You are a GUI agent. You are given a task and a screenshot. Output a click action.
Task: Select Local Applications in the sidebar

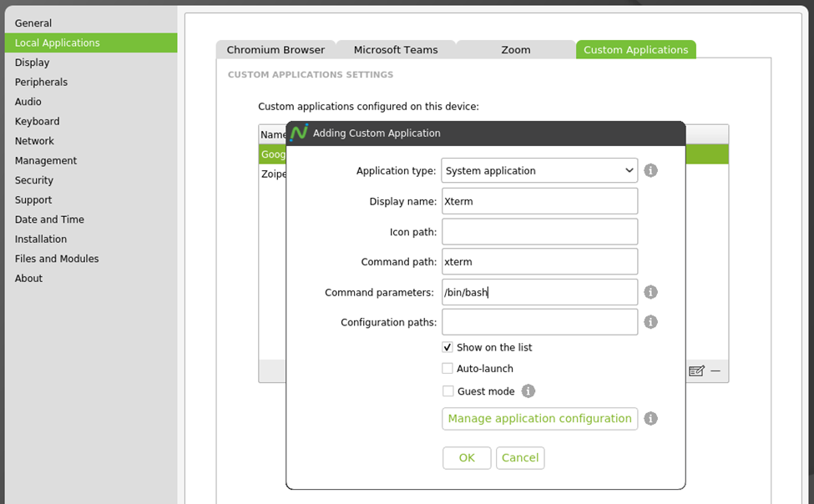91,43
